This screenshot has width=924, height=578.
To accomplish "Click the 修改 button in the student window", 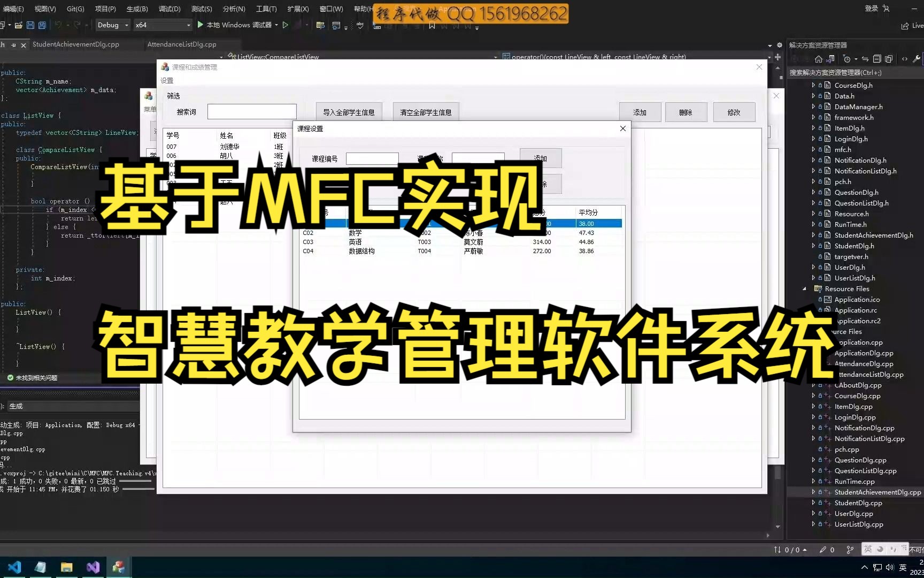I will pyautogui.click(x=734, y=112).
